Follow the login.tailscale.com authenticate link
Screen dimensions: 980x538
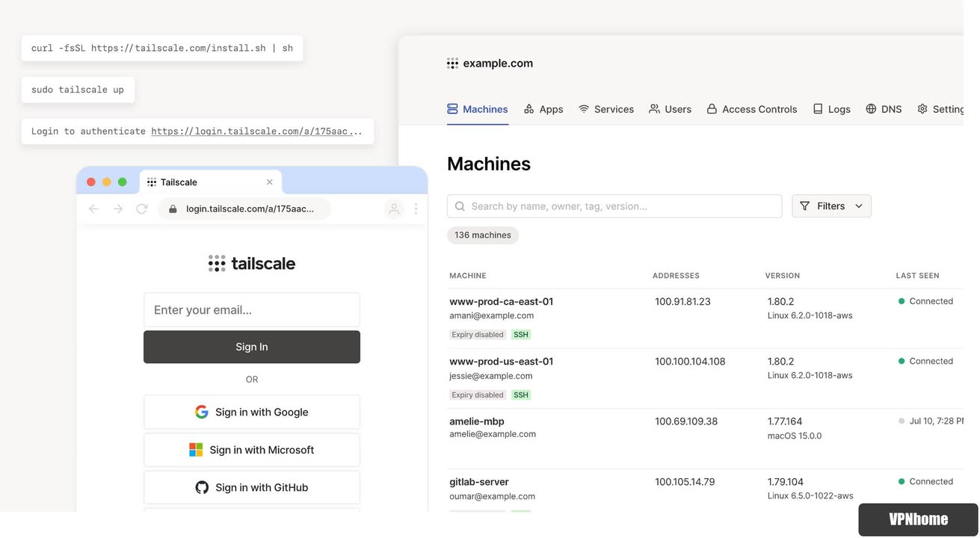[256, 132]
